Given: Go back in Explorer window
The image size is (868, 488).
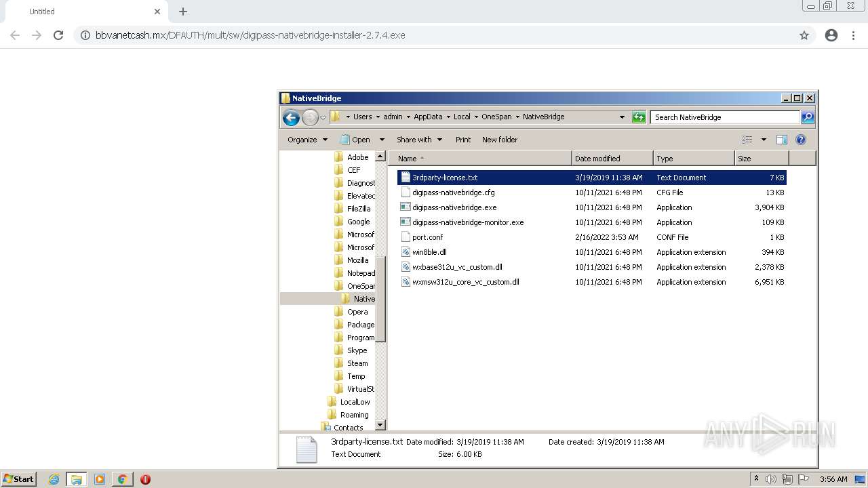Looking at the screenshot, I should point(292,117).
